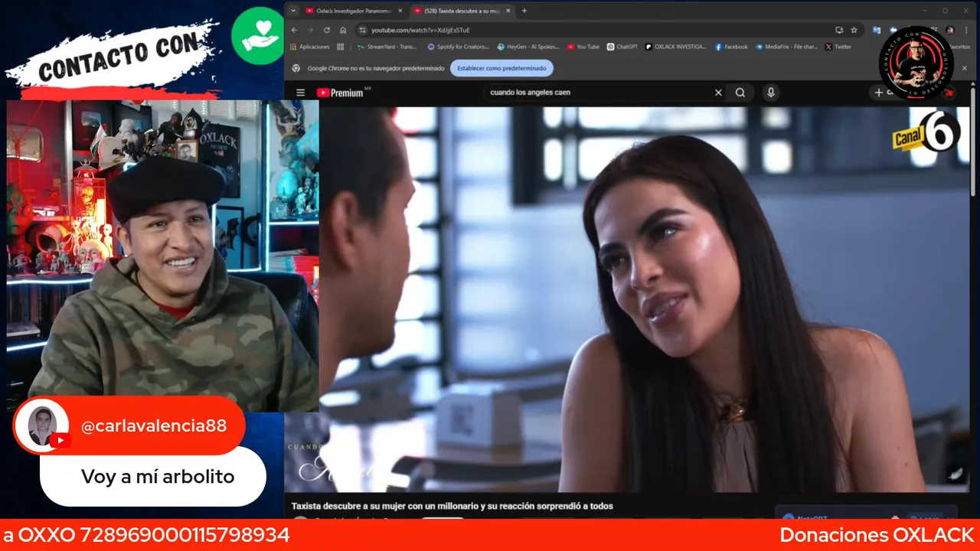Click Establecer como predeterminado button
980x551 pixels.
(x=501, y=68)
